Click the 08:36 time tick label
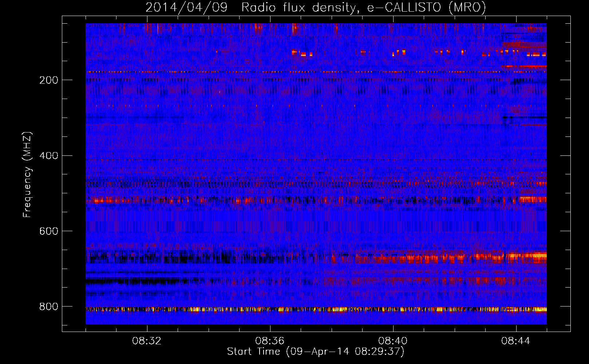This screenshot has width=589, height=364. (270, 341)
